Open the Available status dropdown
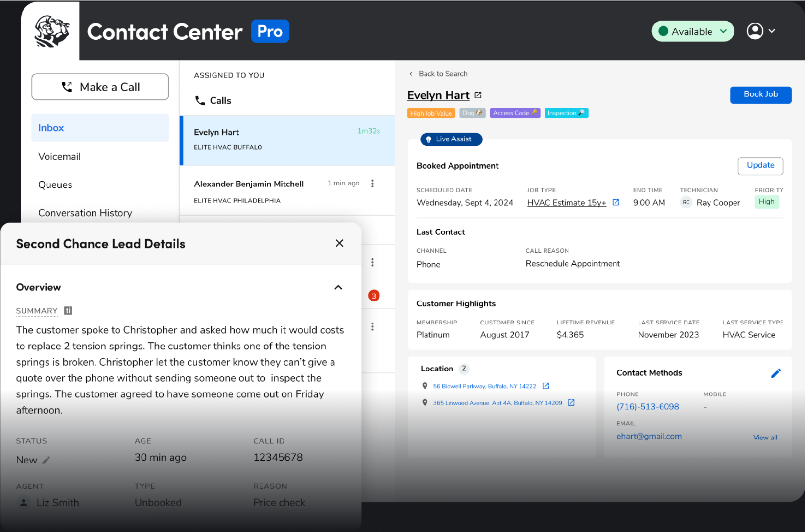 [x=692, y=31]
